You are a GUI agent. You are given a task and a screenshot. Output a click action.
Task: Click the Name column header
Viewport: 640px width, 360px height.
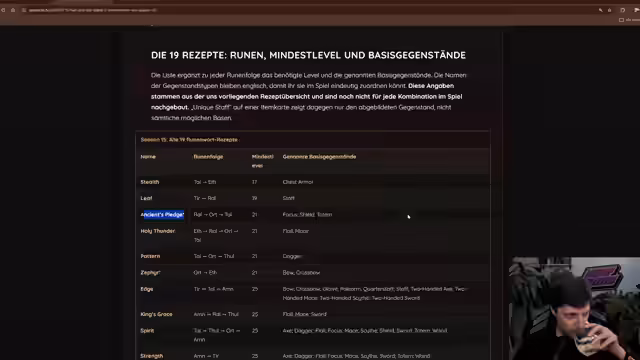tap(148, 157)
